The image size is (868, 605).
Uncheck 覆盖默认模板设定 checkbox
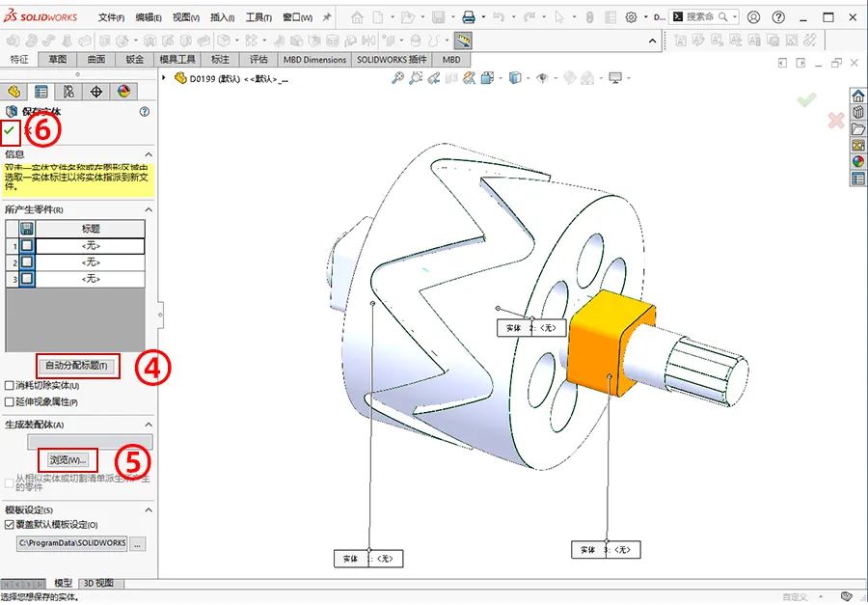(x=10, y=524)
